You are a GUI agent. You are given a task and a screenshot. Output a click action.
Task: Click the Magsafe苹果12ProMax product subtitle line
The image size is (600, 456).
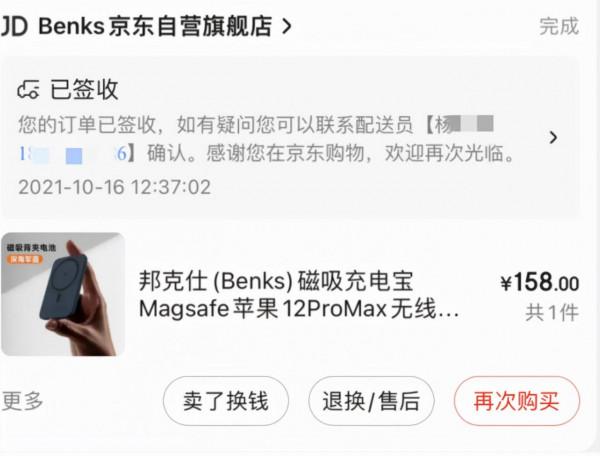pyautogui.click(x=298, y=309)
